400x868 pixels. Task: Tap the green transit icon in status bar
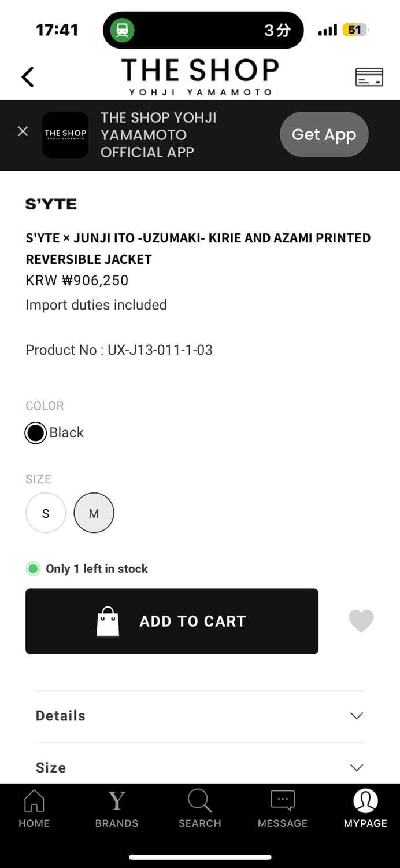(x=123, y=30)
